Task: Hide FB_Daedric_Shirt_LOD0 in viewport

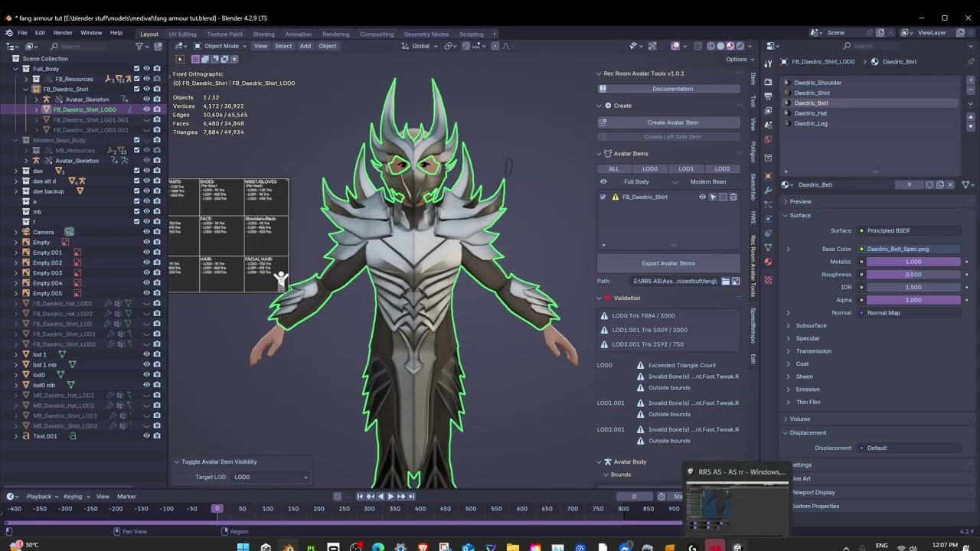Action: pos(146,109)
